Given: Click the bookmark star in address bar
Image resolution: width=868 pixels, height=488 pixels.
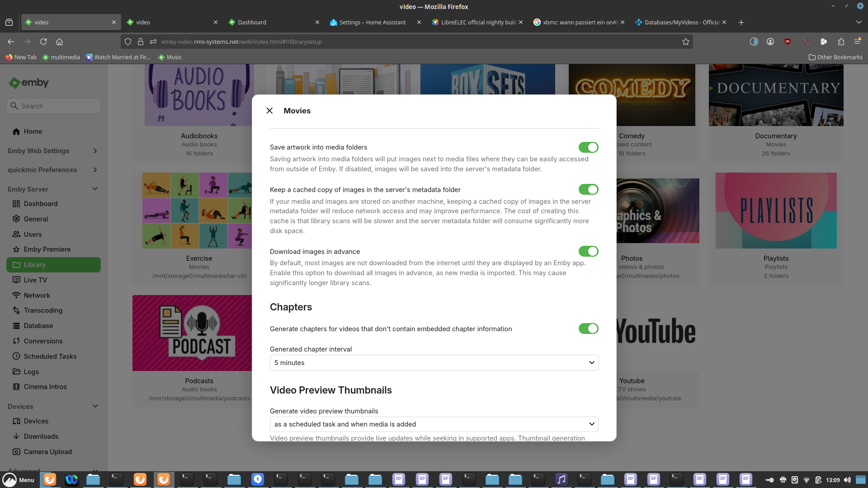Looking at the screenshot, I should (x=685, y=42).
